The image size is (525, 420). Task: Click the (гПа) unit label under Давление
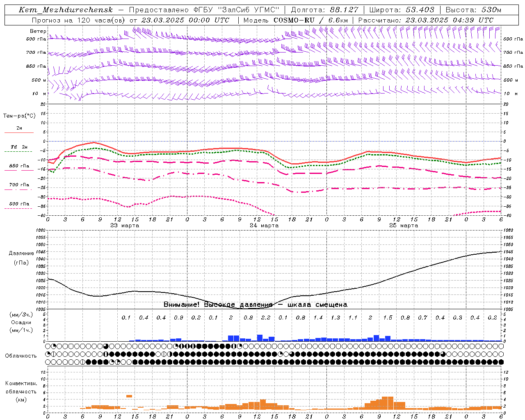21,263
